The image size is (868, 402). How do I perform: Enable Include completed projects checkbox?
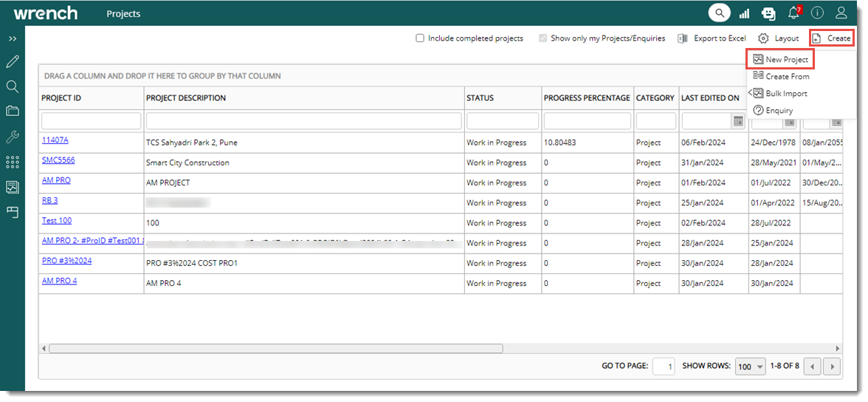pyautogui.click(x=420, y=38)
